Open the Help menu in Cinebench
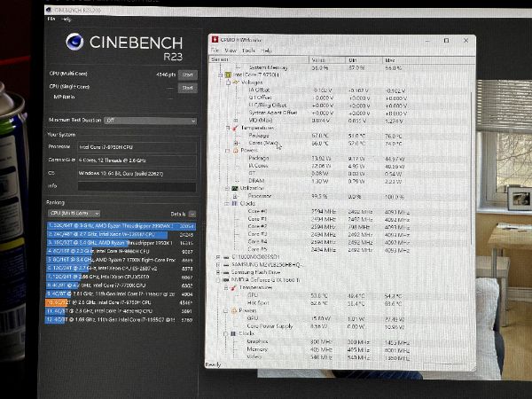The height and width of the screenshot is (399, 532). 66,20
